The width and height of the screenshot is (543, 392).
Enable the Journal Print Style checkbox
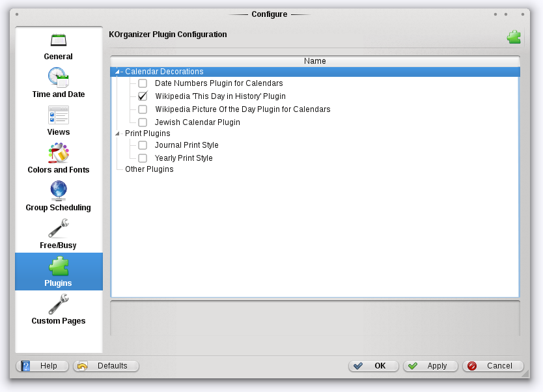143,145
